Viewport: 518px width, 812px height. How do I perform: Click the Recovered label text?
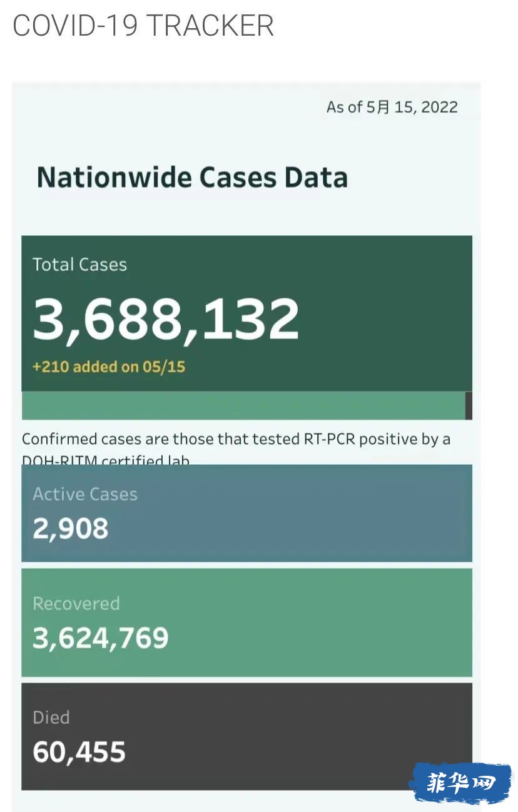76,604
